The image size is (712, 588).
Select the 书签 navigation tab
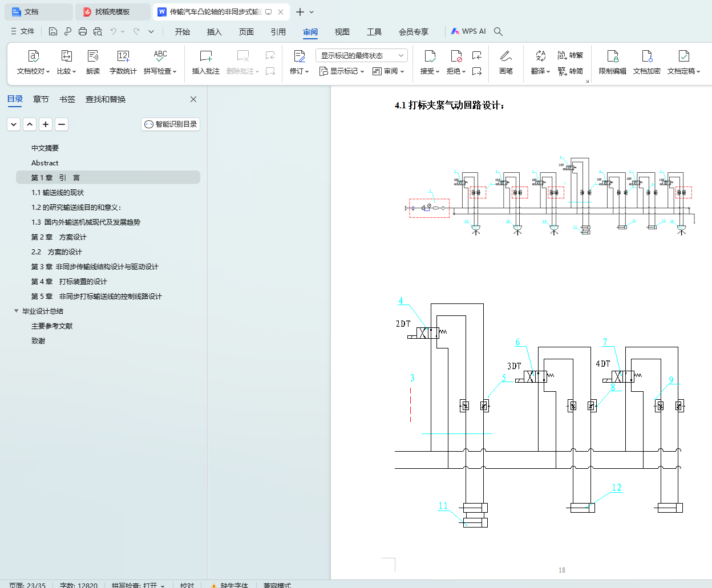[67, 99]
